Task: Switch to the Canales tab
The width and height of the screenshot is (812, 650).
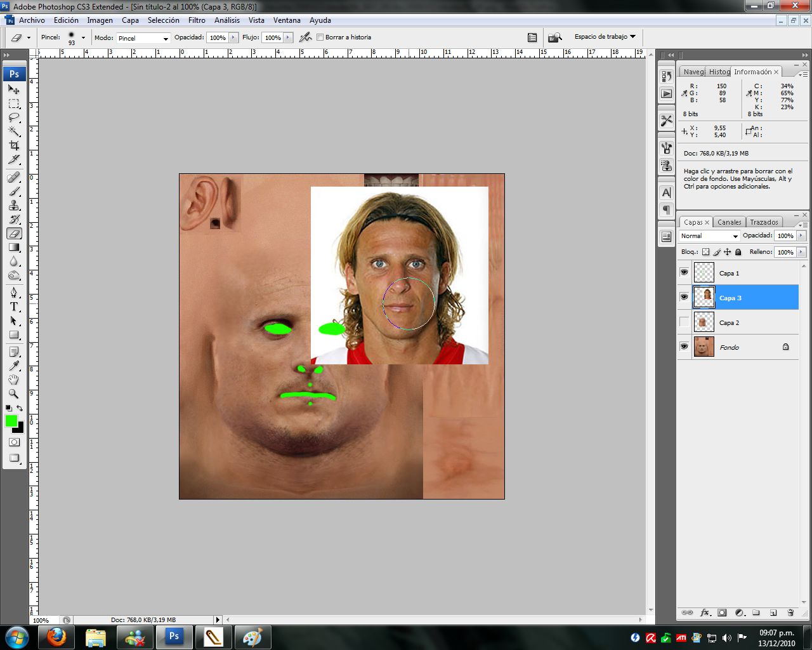Action: pyautogui.click(x=729, y=222)
